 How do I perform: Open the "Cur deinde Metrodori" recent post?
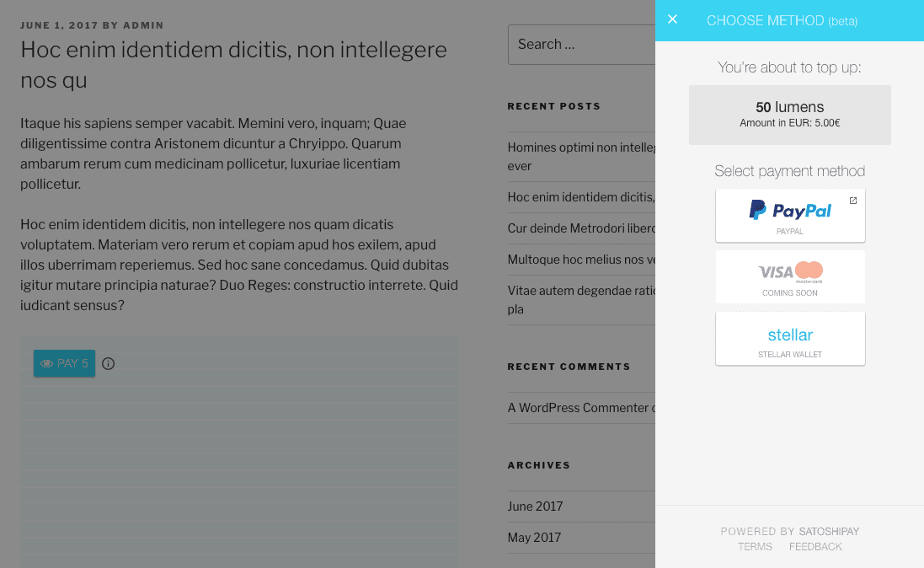coord(581,228)
